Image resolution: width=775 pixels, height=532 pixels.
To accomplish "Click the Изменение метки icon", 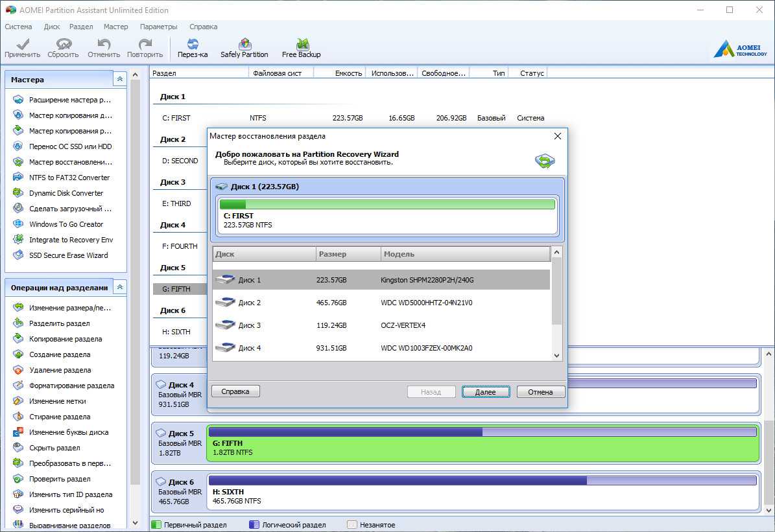I will pyautogui.click(x=18, y=401).
